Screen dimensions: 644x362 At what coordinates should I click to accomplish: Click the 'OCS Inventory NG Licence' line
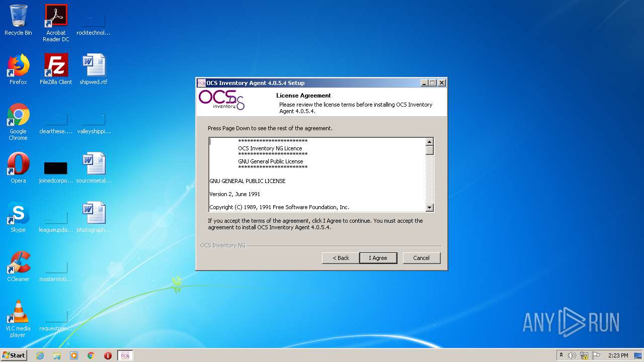pos(270,148)
